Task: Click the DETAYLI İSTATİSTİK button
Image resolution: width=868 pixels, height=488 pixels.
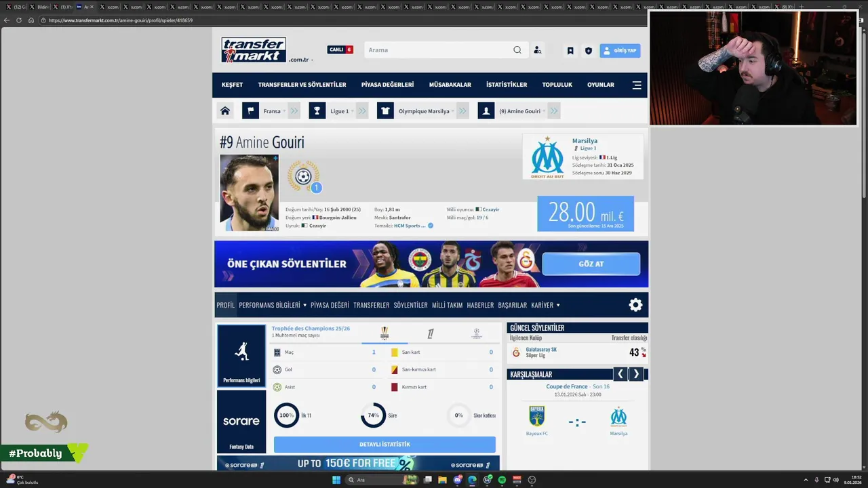Action: (384, 445)
